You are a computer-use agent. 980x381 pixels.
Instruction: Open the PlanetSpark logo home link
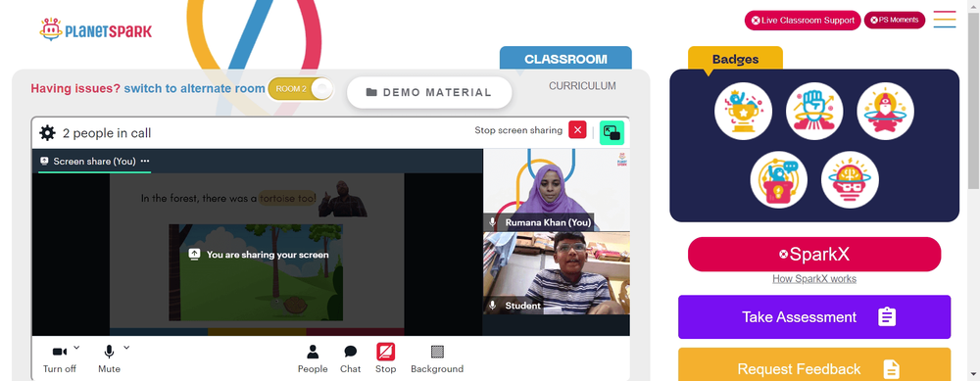pyautogui.click(x=96, y=29)
